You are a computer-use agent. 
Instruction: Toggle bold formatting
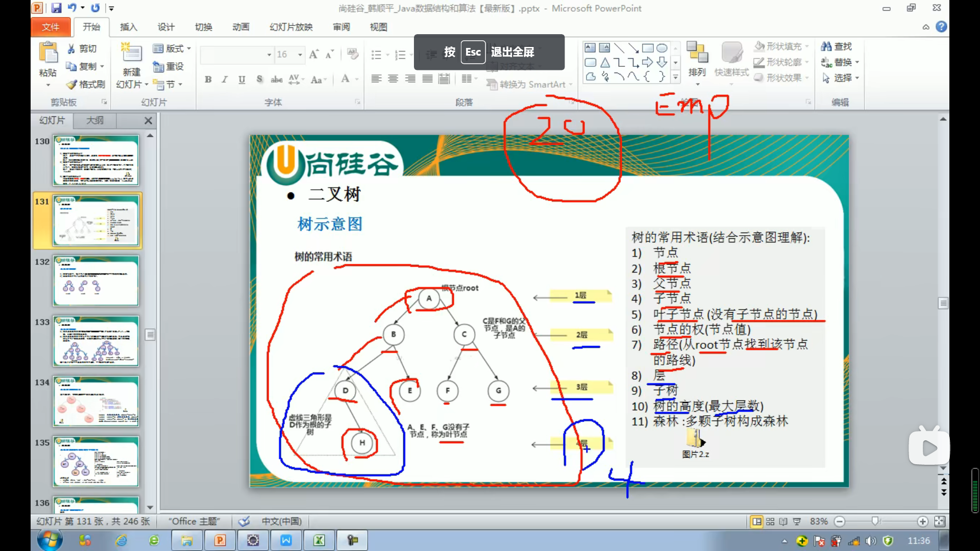[x=208, y=79]
